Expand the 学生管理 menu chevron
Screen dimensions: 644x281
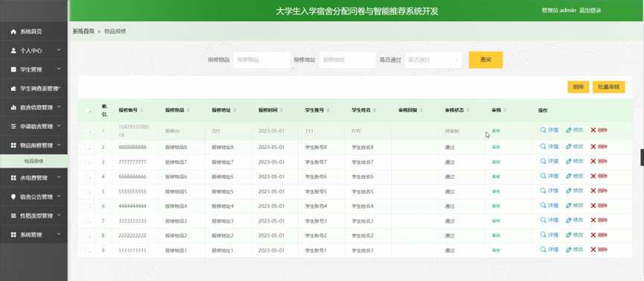[59, 69]
